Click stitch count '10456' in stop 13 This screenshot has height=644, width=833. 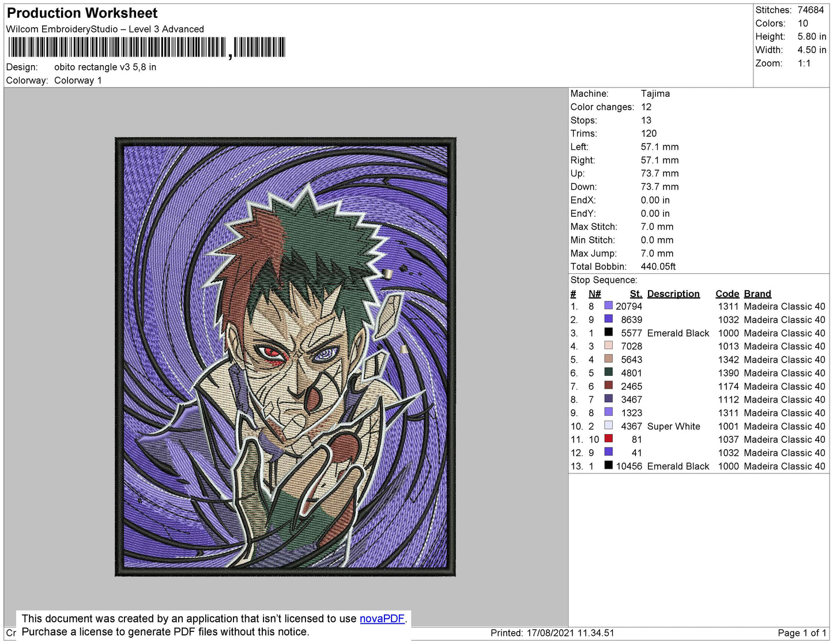(x=629, y=466)
